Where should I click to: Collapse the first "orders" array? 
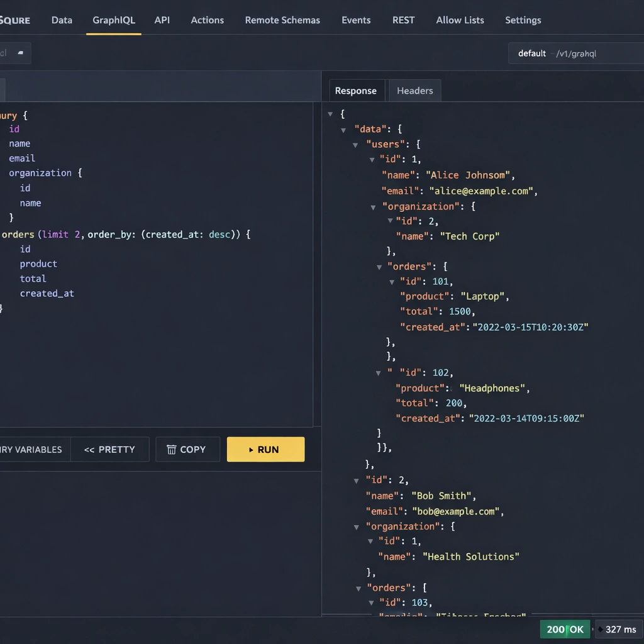point(379,267)
